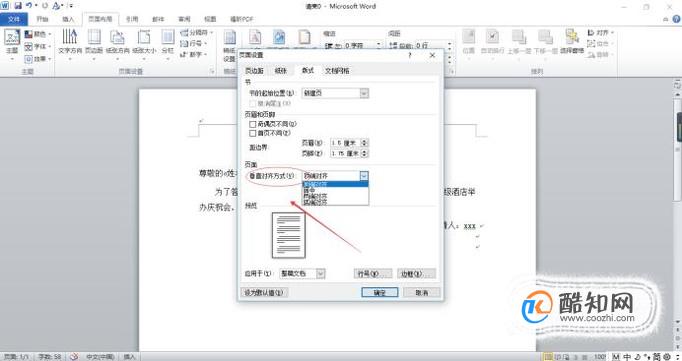Expand the 应用于 dropdown in dialog
This screenshot has width=682, height=361.
pos(321,274)
